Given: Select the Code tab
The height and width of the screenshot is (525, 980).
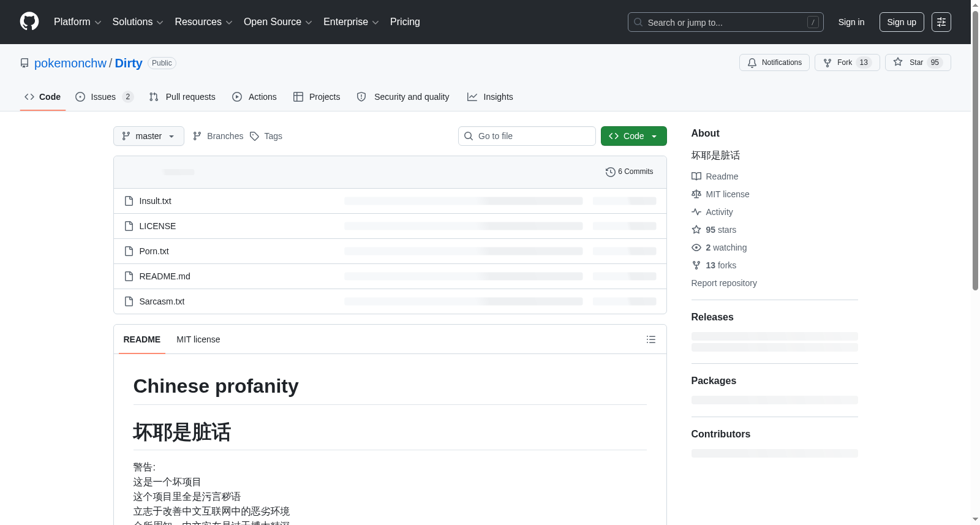Looking at the screenshot, I should 43,97.
